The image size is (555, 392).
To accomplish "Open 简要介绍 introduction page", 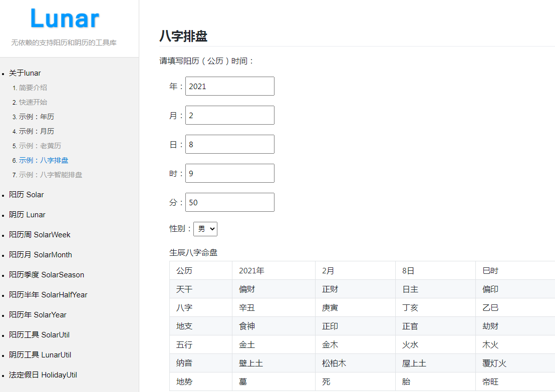I will tap(33, 88).
